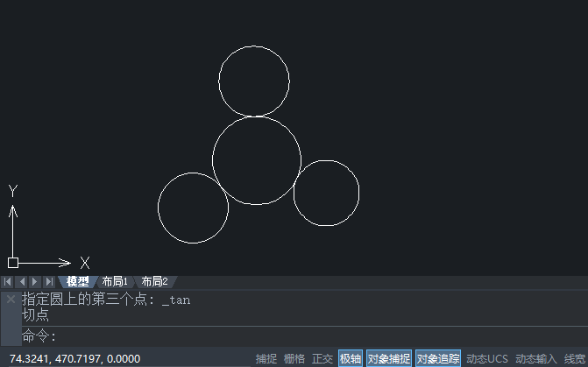Toggle 线宽 lineweight display
Viewport: 588px width, 367px height.
[575, 359]
